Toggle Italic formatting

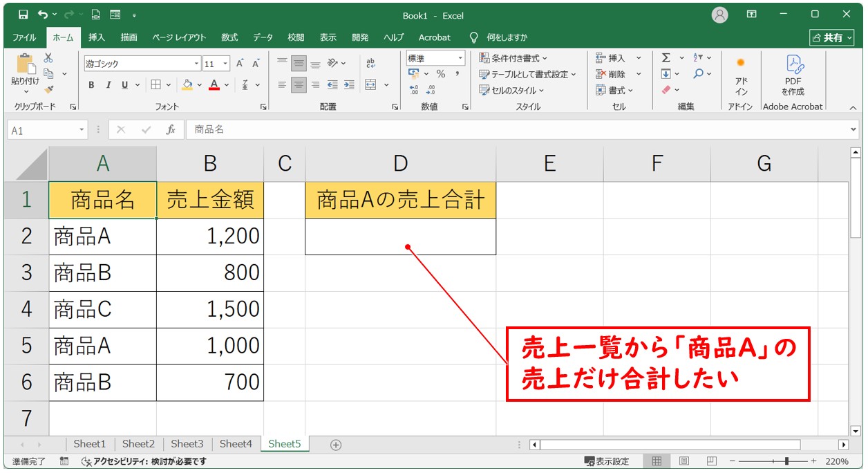[x=108, y=85]
